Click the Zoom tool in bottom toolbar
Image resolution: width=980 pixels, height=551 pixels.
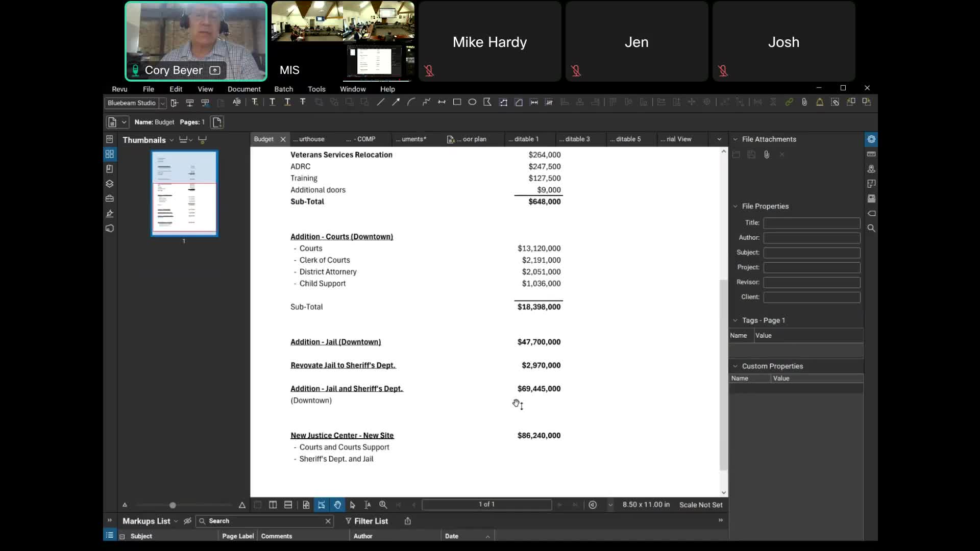[x=383, y=505]
